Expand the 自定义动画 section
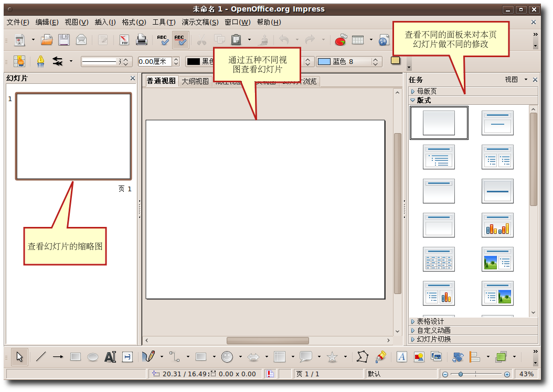This screenshot has width=553, height=392. pyautogui.click(x=473, y=330)
